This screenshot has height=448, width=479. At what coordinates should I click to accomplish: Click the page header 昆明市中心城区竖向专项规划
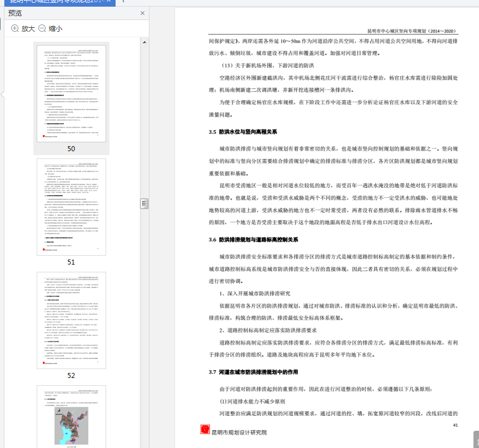click(411, 31)
